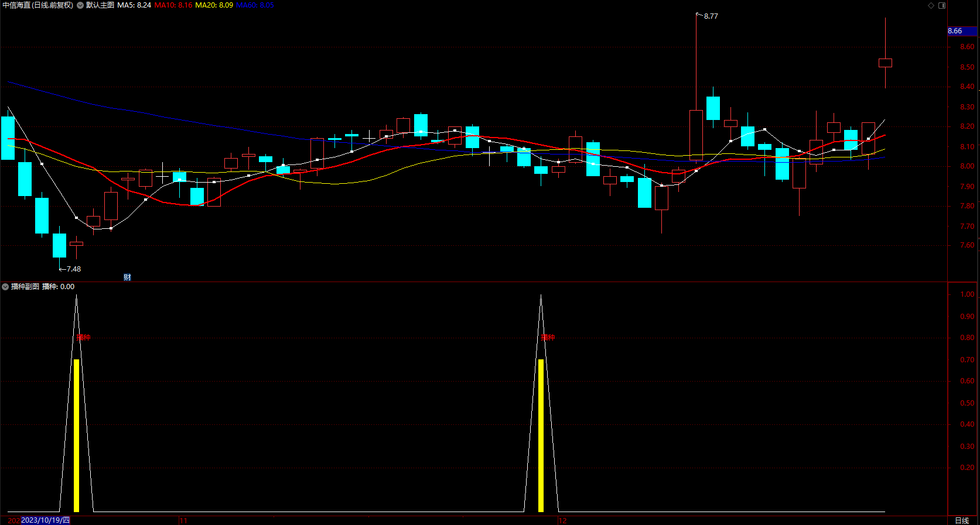The height and width of the screenshot is (525, 980).
Task: Switch period via 日线 button
Action: [962, 520]
